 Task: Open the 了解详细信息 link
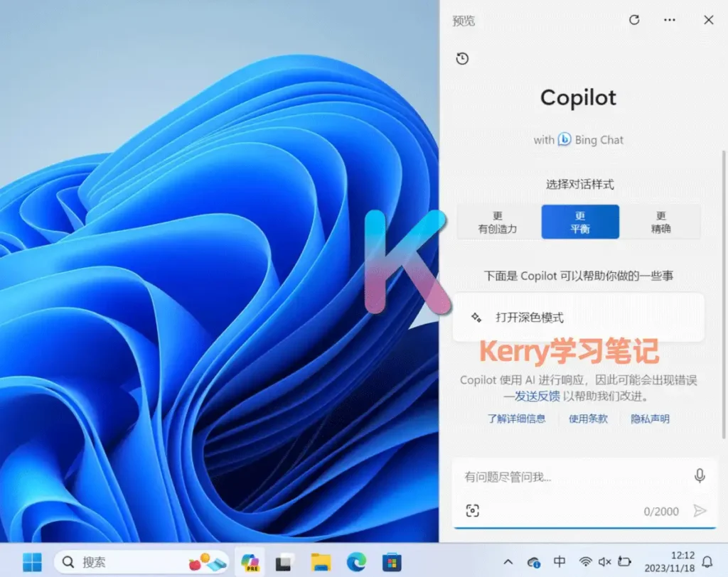(x=516, y=419)
